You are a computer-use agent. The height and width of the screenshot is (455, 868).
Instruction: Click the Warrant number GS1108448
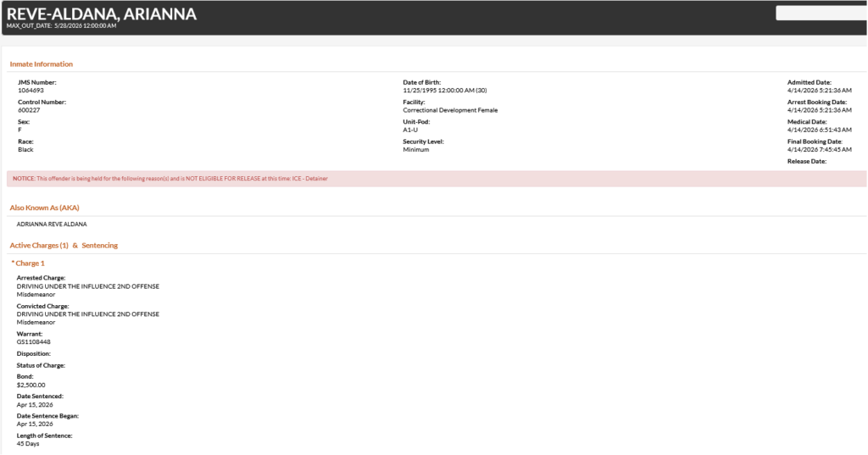click(34, 341)
